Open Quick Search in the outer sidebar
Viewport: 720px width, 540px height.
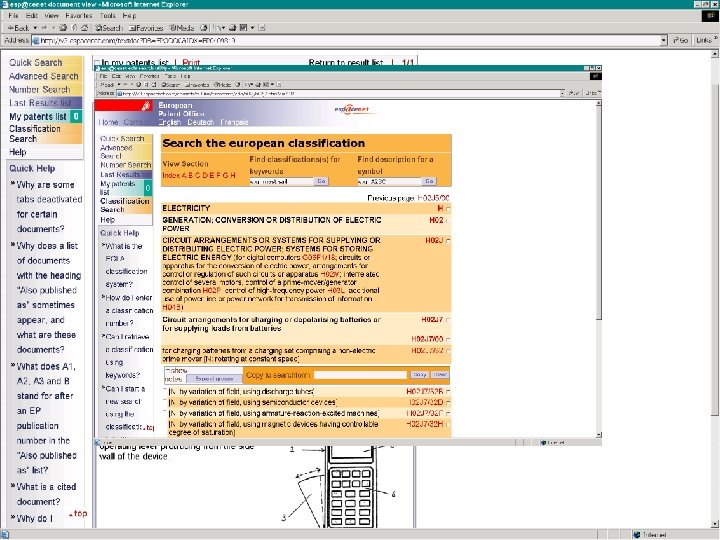(36, 62)
